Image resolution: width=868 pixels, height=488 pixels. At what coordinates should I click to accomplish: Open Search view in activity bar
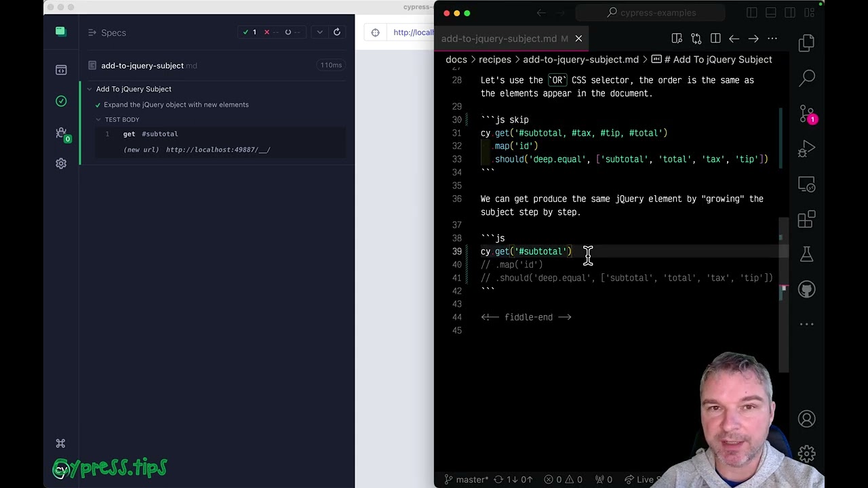806,79
